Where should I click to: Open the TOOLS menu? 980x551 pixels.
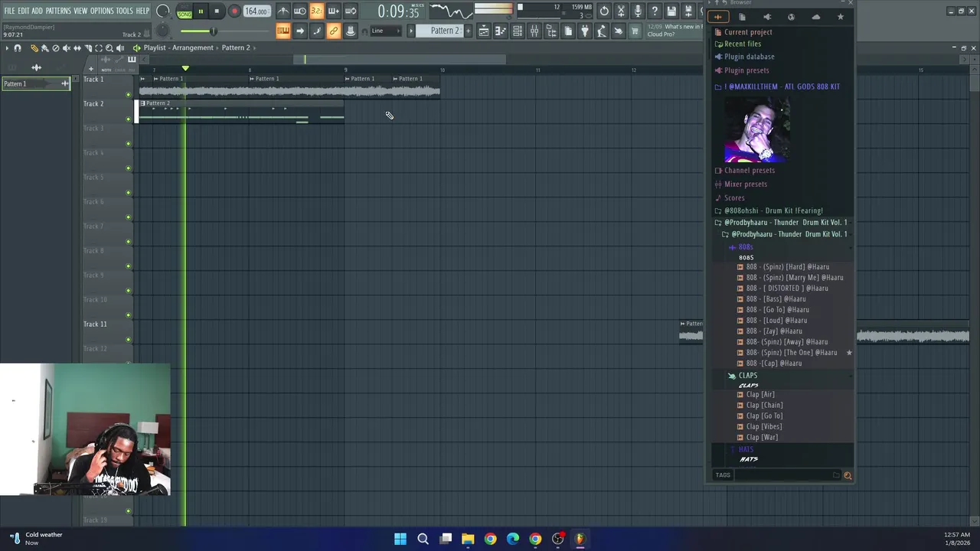pyautogui.click(x=125, y=11)
